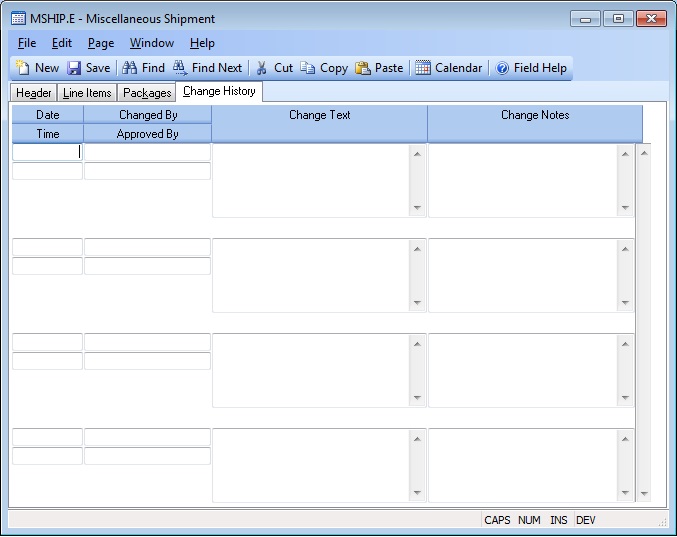The height and width of the screenshot is (537, 677).
Task: Open Field Help from the toolbar
Action: coord(502,68)
